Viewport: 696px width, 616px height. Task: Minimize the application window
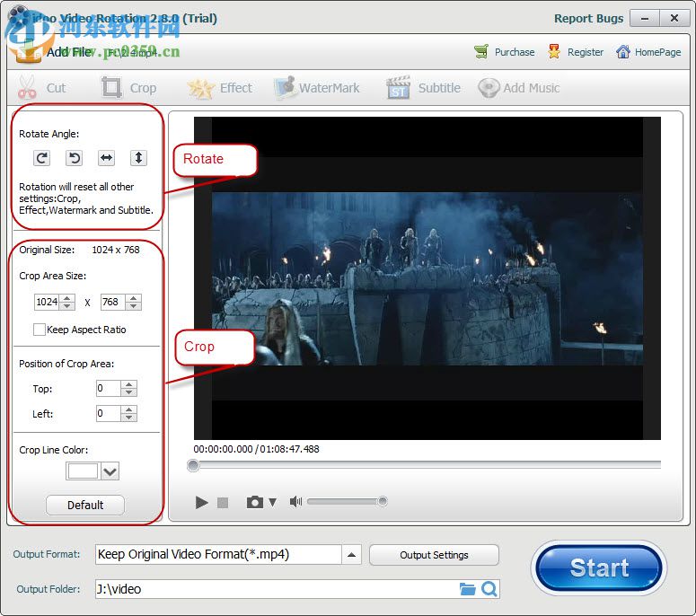tap(645, 18)
